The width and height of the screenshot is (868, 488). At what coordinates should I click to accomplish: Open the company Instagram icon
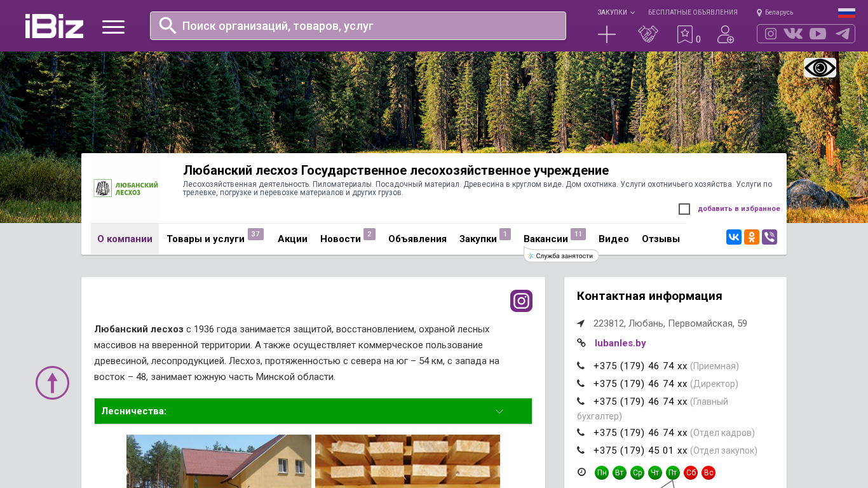(521, 301)
